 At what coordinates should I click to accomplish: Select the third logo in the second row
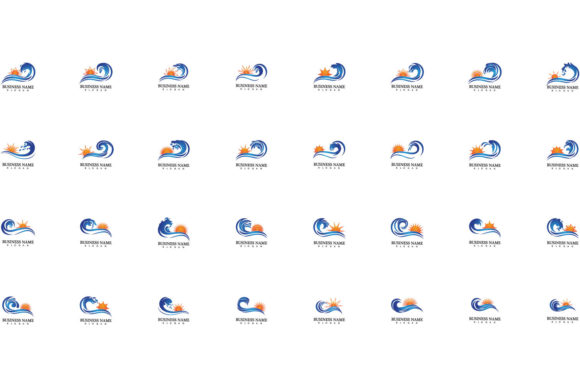coord(174,155)
